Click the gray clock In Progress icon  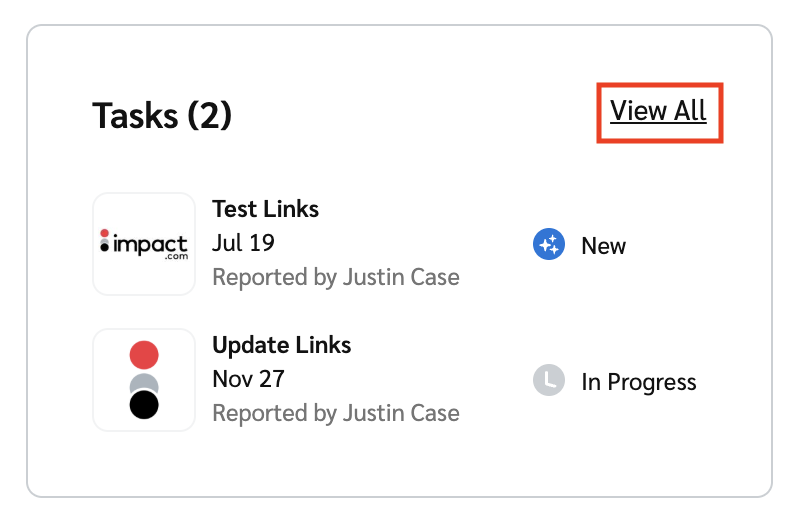549,381
